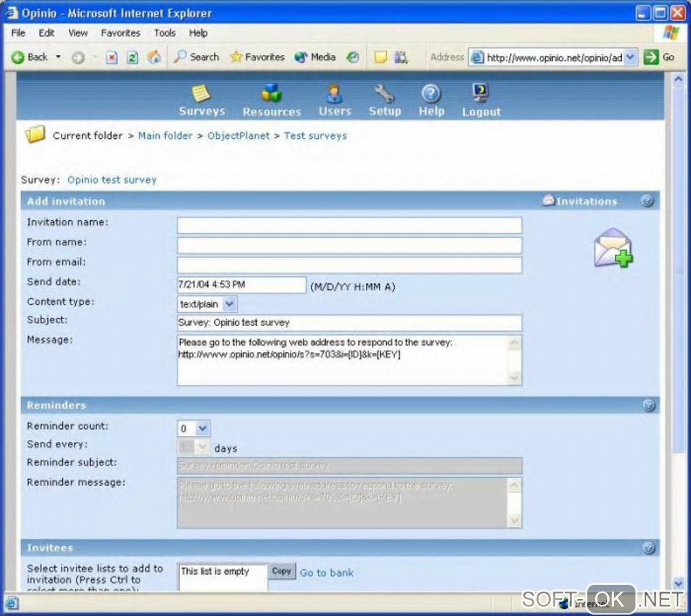Screen dimensions: 691x616
Task: Open the browser Help menu
Action: pyautogui.click(x=198, y=33)
